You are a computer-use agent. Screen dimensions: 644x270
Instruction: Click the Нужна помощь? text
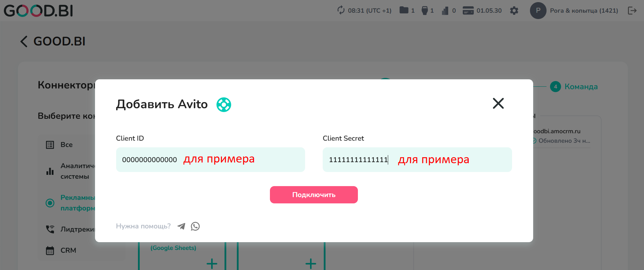[x=143, y=226]
